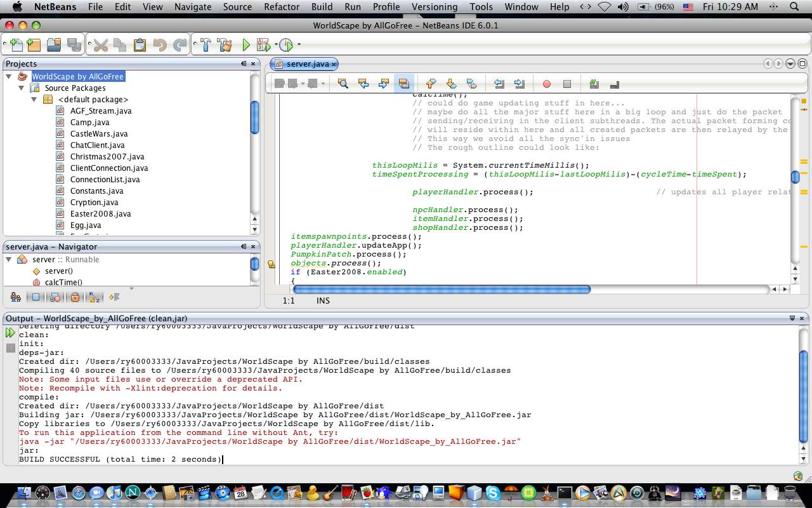Create a new file with the New File icon
The height and width of the screenshot is (508, 812).
pyautogui.click(x=16, y=45)
